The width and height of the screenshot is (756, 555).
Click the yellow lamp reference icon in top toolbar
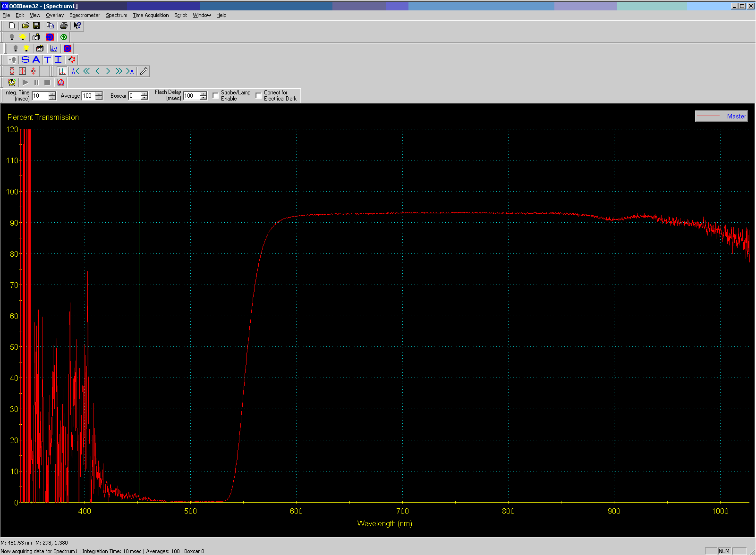(22, 37)
